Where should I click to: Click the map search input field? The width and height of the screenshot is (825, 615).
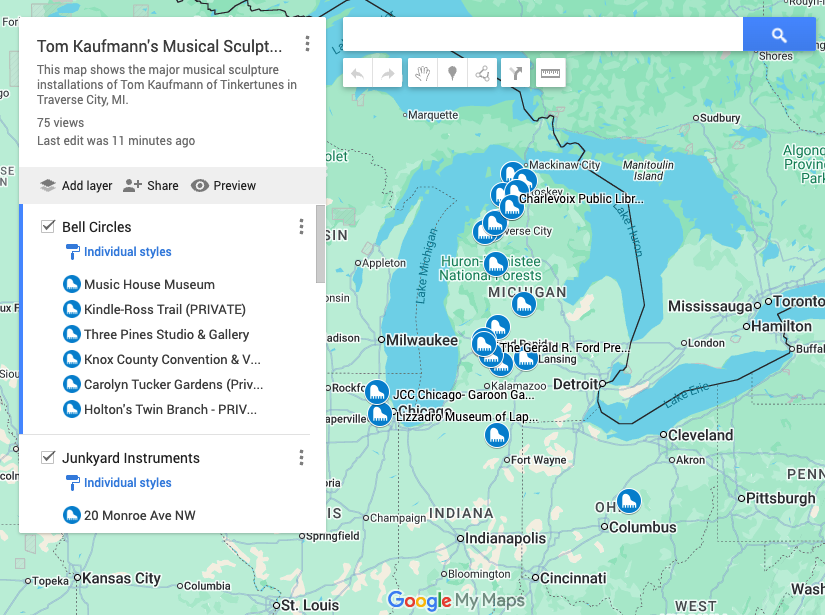542,35
